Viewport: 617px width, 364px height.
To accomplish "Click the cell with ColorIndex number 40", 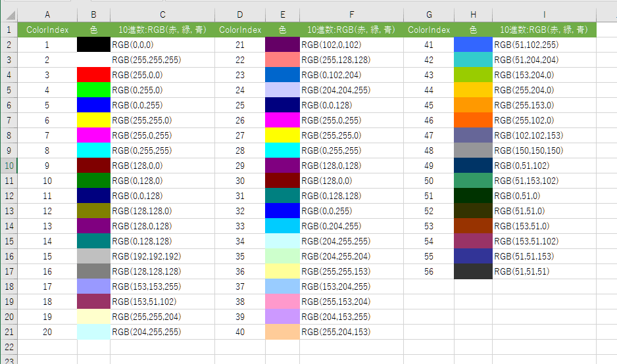I will click(239, 332).
